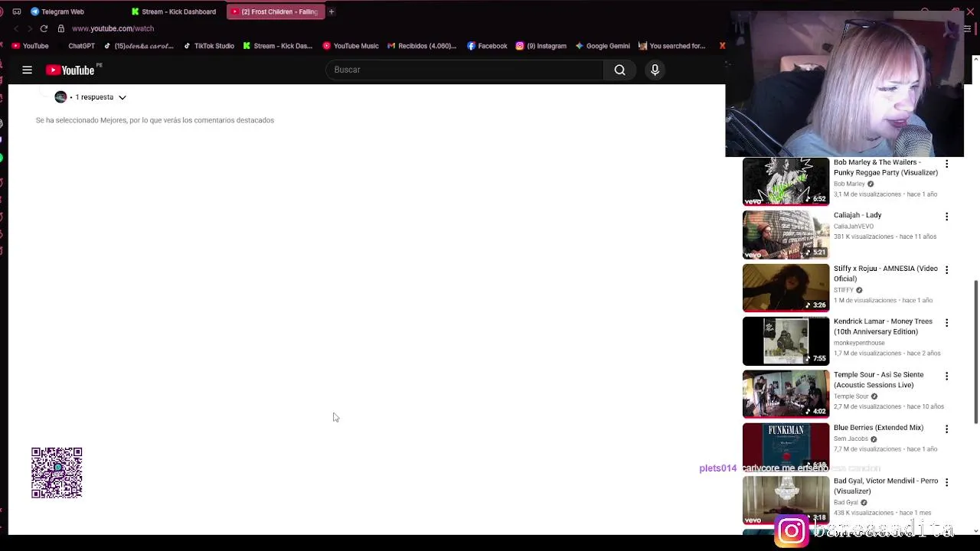Viewport: 980px width, 551px height.
Task: Open options for Bad Gyal Perro video
Action: click(x=946, y=482)
